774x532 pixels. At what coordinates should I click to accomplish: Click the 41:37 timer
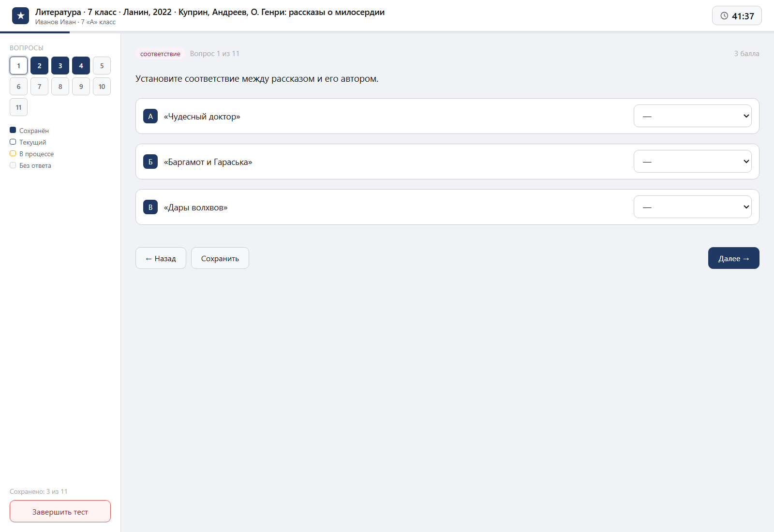click(x=737, y=16)
